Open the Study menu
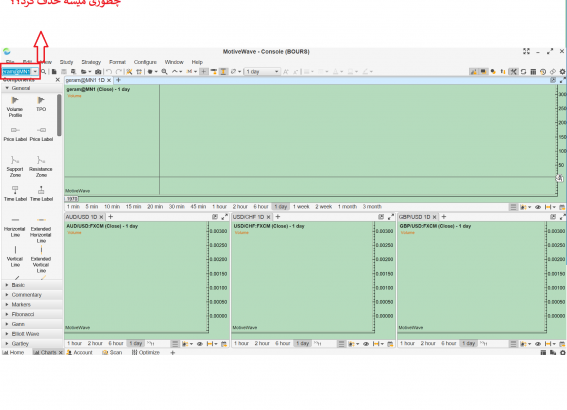Screen dimensions: 567x410 [67, 62]
